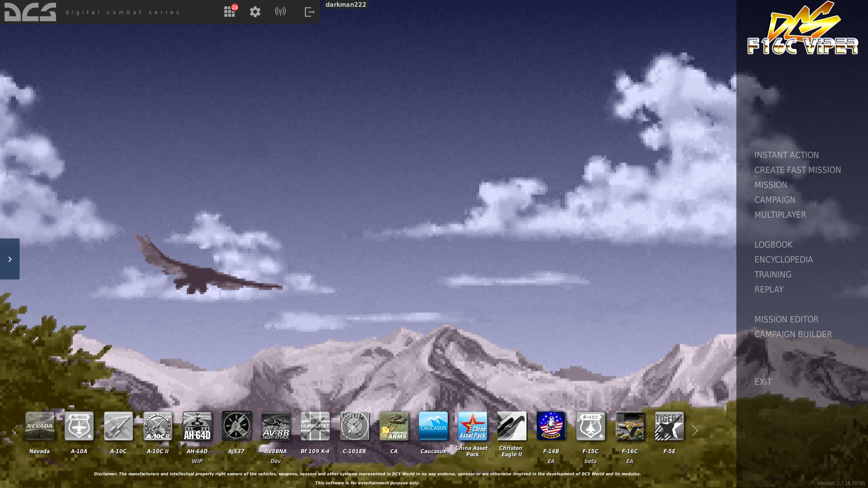Click the darkman222 username label

(345, 5)
